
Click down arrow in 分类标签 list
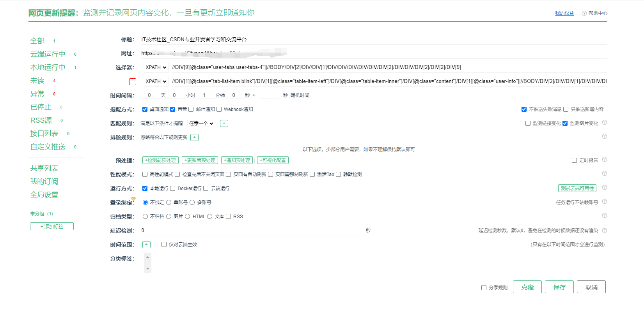pyautogui.click(x=147, y=269)
